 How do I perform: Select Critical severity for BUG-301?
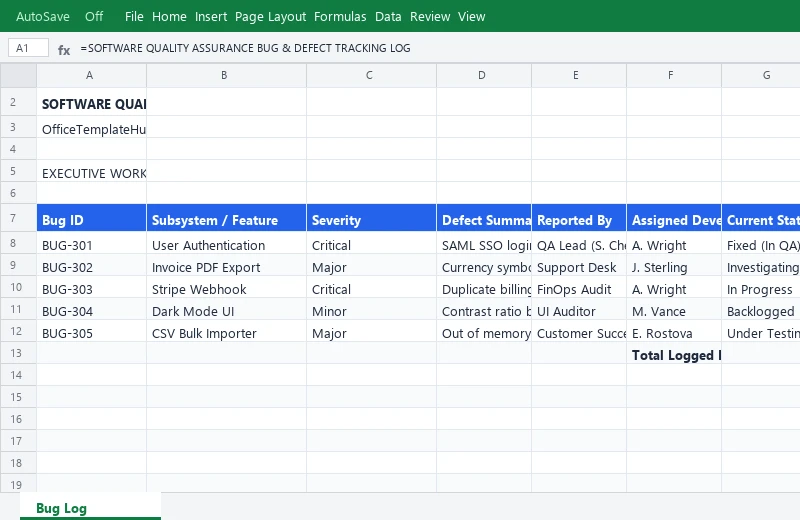pos(371,243)
